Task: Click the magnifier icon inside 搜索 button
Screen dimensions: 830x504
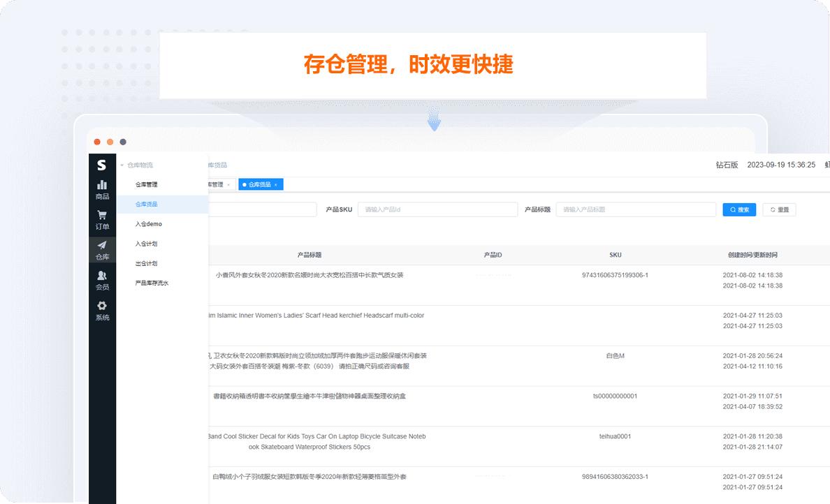Action: [733, 209]
